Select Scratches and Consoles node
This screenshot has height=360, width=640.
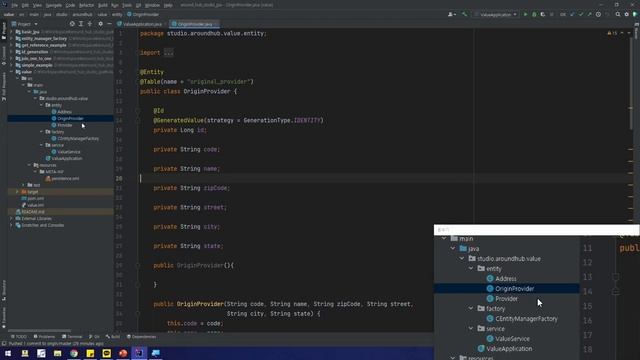tap(42, 225)
